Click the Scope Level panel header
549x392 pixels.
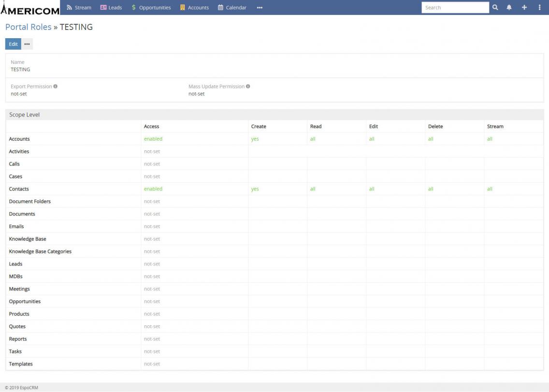coord(25,115)
